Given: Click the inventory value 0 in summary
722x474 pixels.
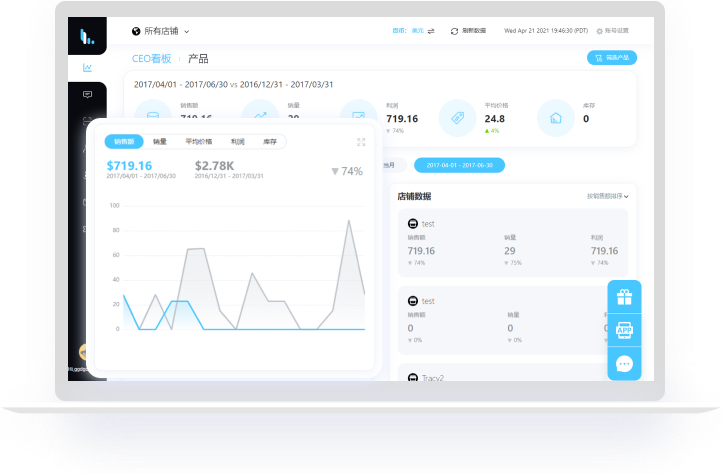Looking at the screenshot, I should (x=586, y=119).
